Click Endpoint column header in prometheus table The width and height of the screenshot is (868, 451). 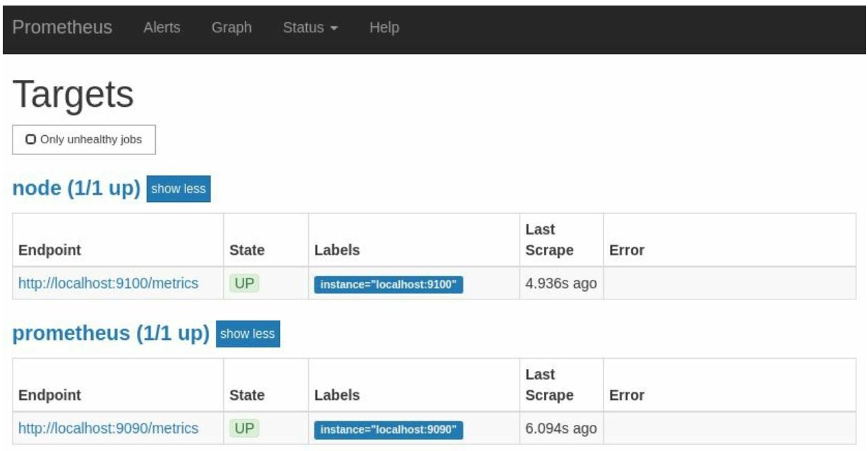click(50, 395)
